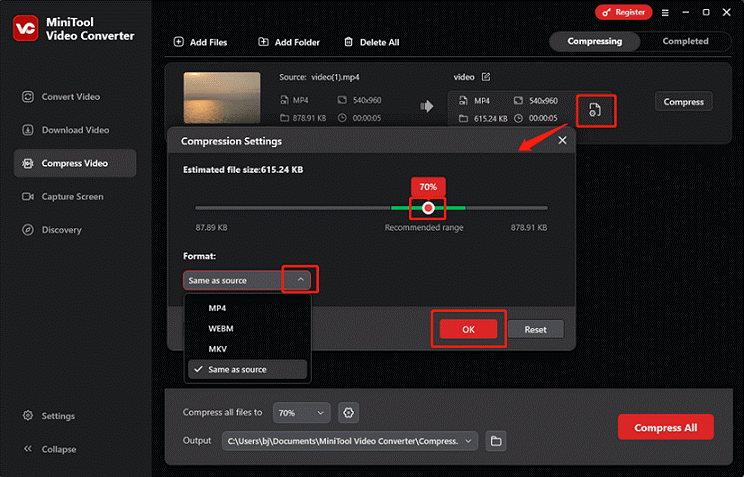
Task: Click Estimated file size:615.24 KB text
Action: [x=243, y=169]
